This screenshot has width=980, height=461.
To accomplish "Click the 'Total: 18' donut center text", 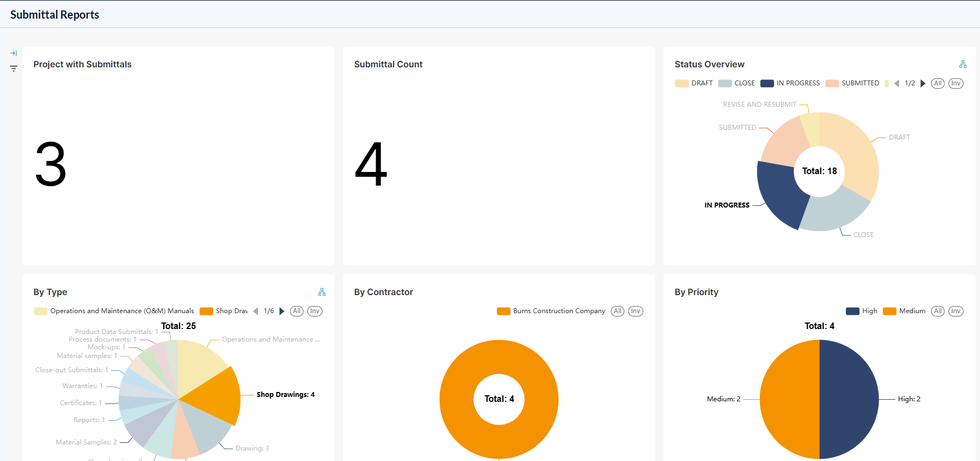I will pyautogui.click(x=820, y=171).
